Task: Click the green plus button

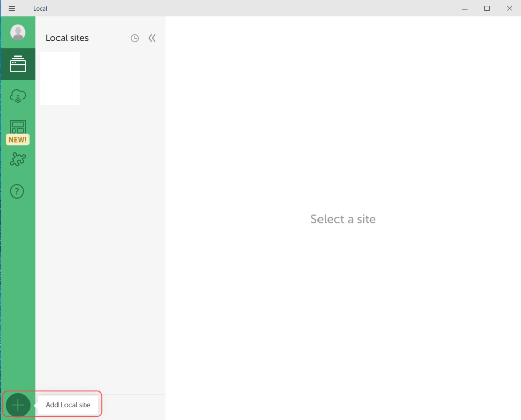Action: [x=18, y=405]
